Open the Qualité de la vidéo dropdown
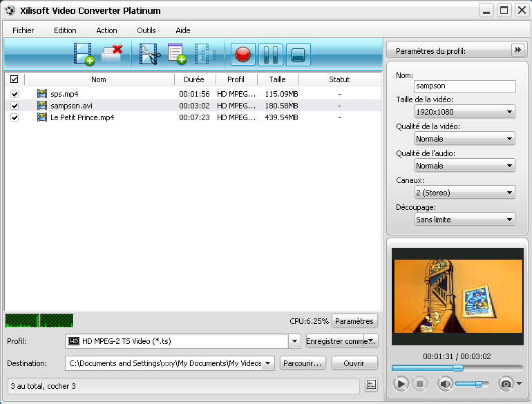The height and width of the screenshot is (404, 532). coord(464,139)
